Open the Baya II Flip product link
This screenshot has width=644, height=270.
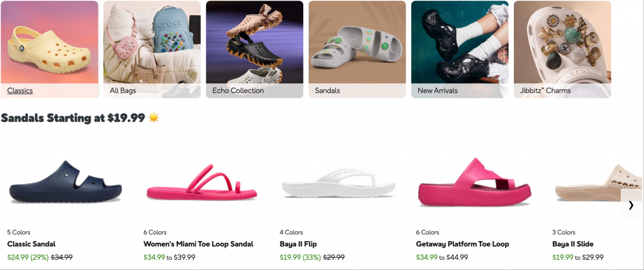click(x=298, y=244)
